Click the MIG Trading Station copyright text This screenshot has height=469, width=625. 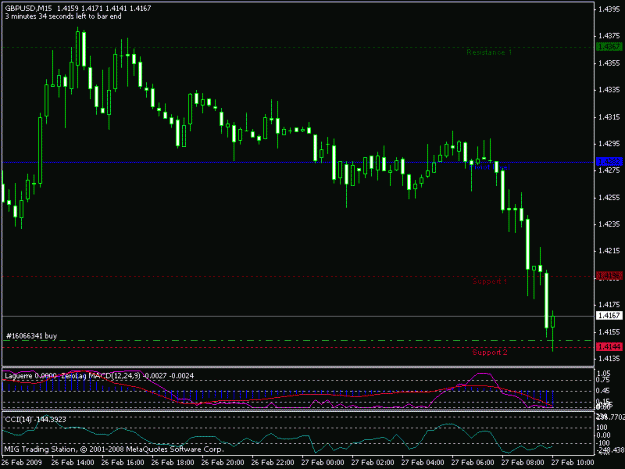(x=114, y=449)
